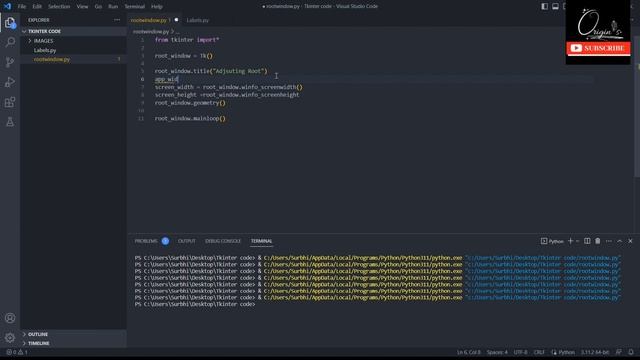Switch to the Terminal panel tab
Viewport: 640px width, 360px height.
pyautogui.click(x=261, y=241)
